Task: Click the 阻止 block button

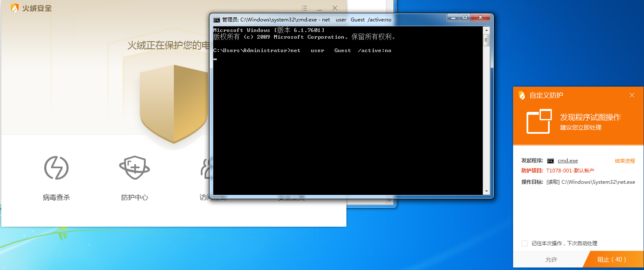Action: [x=612, y=259]
